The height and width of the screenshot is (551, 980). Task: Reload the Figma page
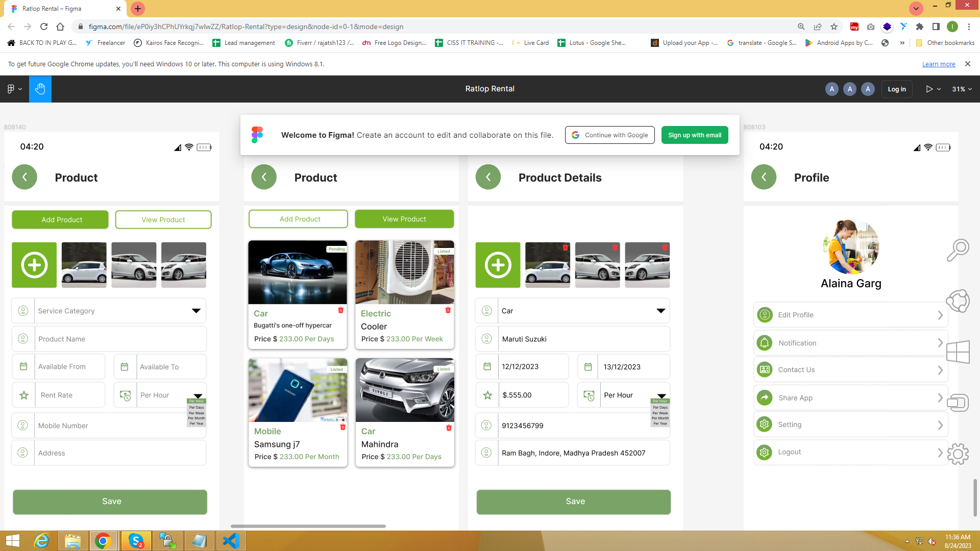[x=44, y=27]
